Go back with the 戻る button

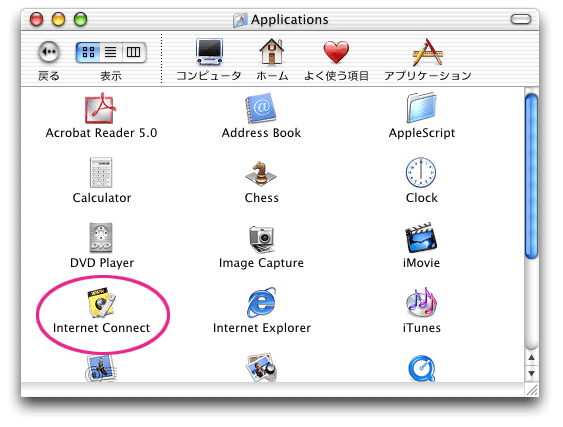[49, 52]
